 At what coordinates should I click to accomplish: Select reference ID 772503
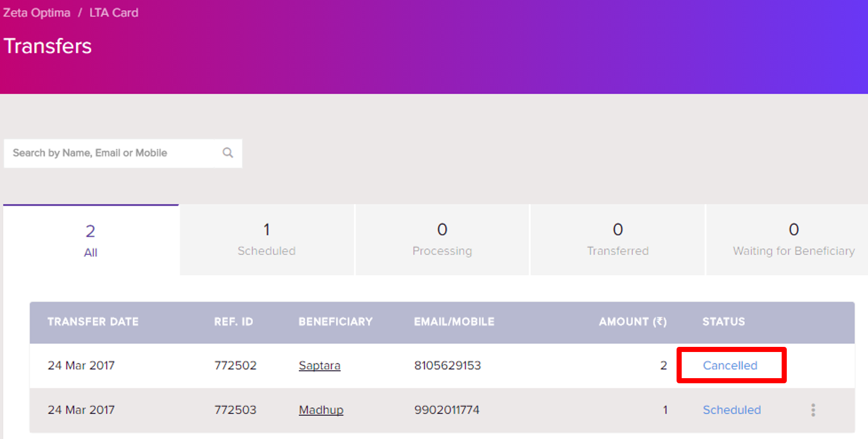235,410
